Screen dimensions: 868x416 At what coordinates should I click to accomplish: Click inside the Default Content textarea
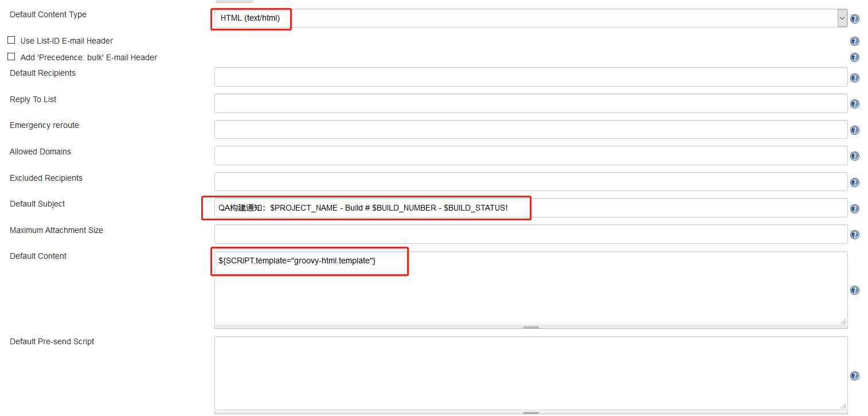coord(531,288)
